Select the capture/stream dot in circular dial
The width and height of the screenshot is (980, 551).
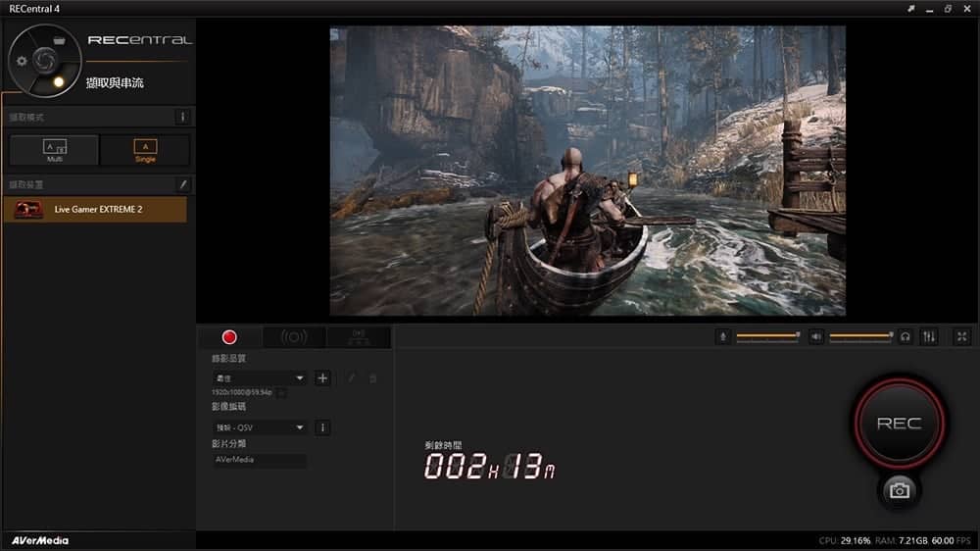click(59, 82)
